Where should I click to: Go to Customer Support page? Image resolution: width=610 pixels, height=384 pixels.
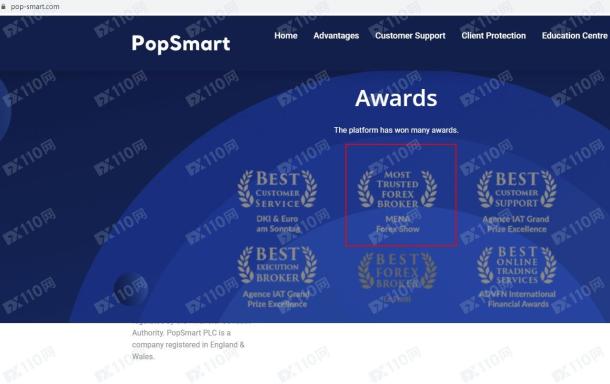click(x=410, y=36)
